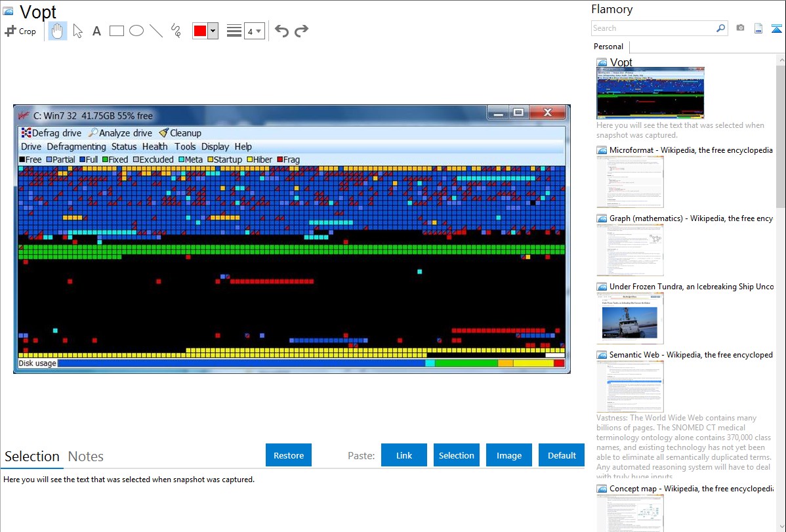Pick the ellipse shape tool
786x532 pixels.
(x=136, y=31)
